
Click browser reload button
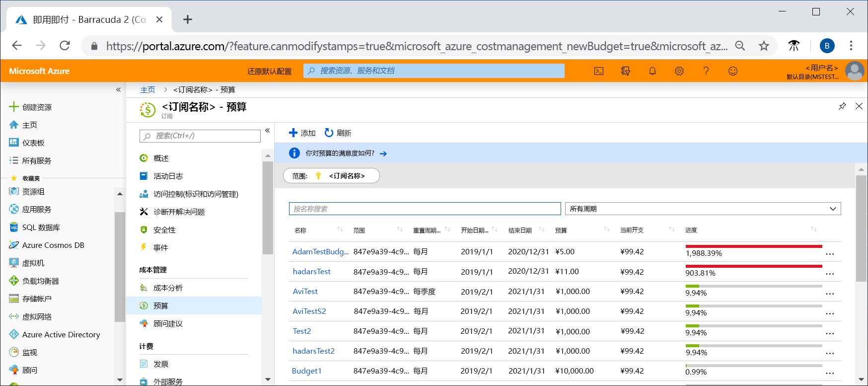pos(65,46)
